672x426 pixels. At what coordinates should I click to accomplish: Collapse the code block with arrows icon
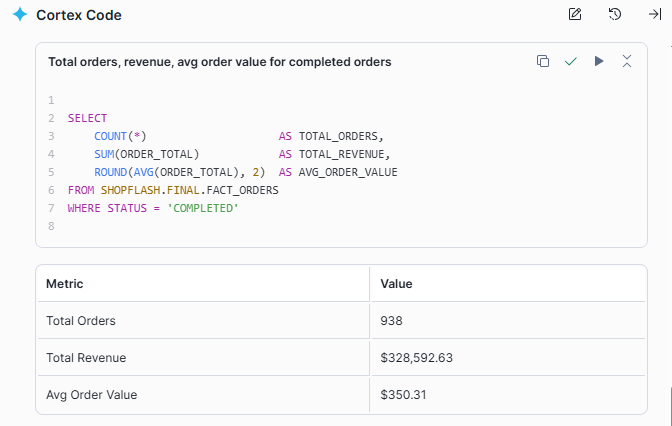pos(627,61)
